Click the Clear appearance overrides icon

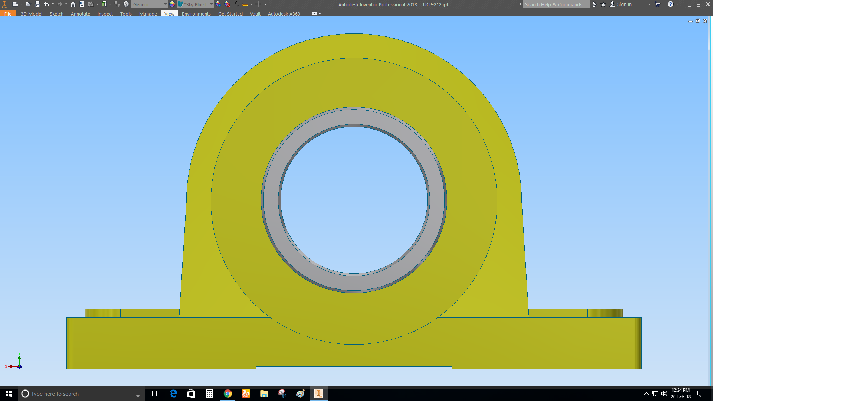227,4
